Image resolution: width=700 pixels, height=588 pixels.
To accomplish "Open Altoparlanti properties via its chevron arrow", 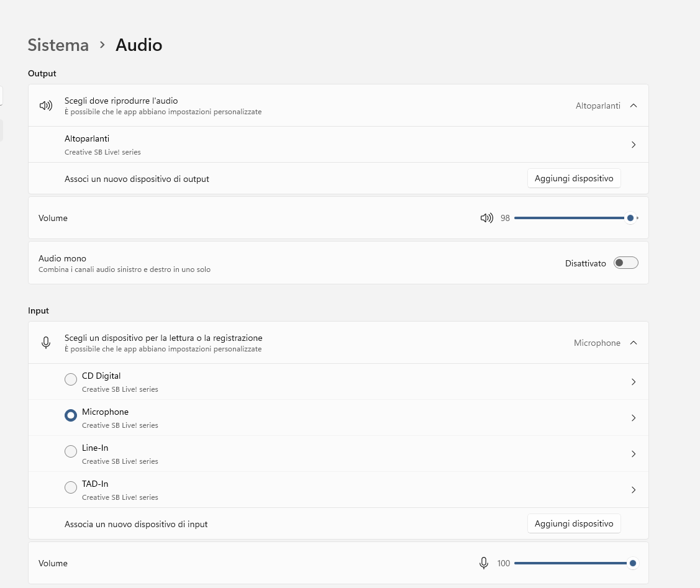I will click(x=634, y=145).
